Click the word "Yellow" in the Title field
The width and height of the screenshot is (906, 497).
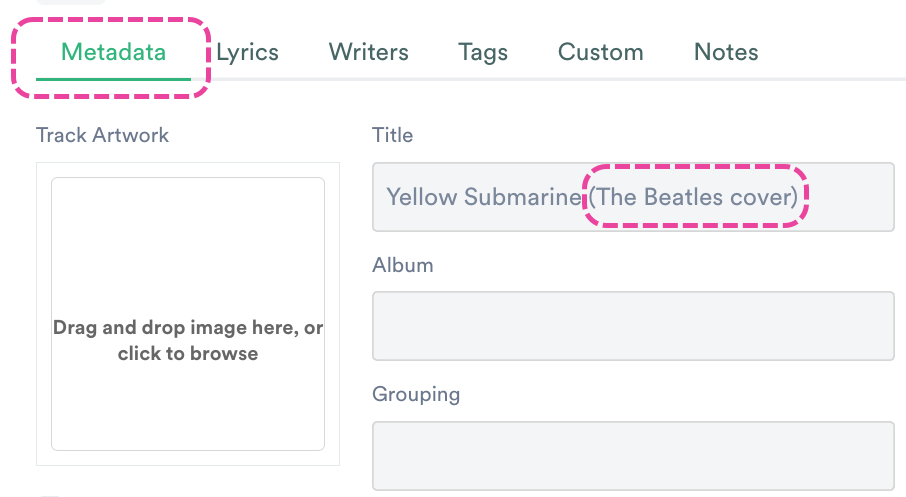coord(420,197)
